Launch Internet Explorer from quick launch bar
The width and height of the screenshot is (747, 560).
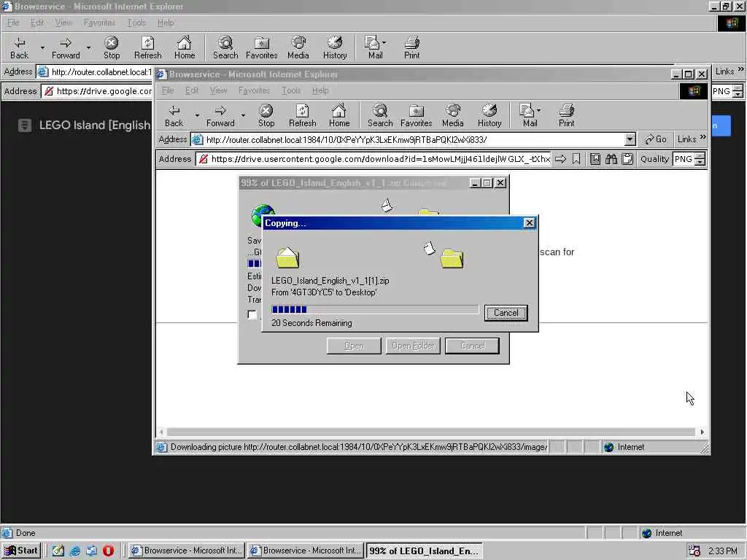pos(75,551)
